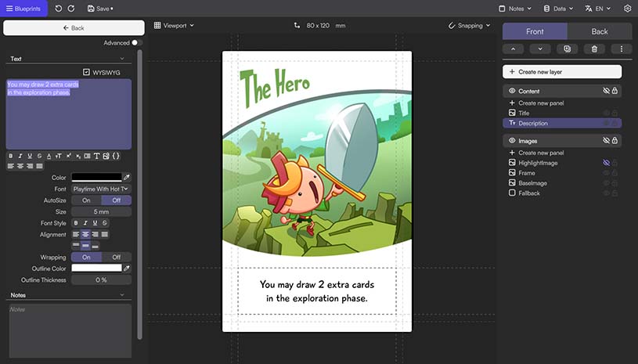Screen dimensions: 638x364
Task: Expand the Viewport dropdown
Action: [x=174, y=25]
